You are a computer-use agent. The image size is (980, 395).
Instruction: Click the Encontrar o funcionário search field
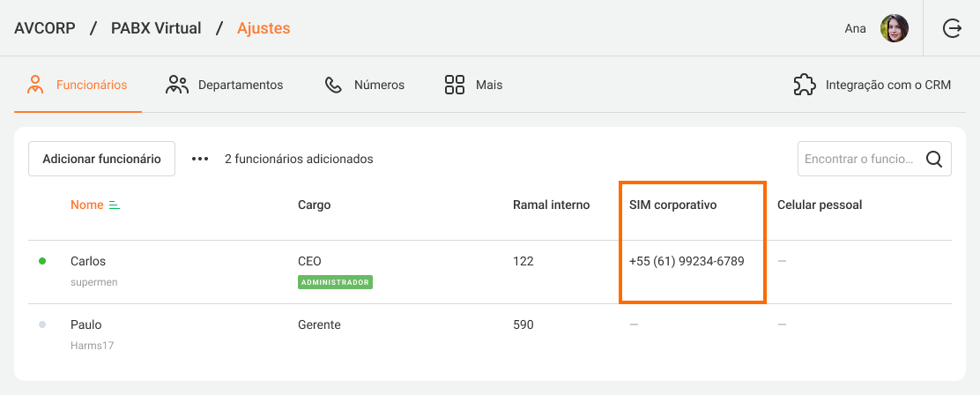859,159
